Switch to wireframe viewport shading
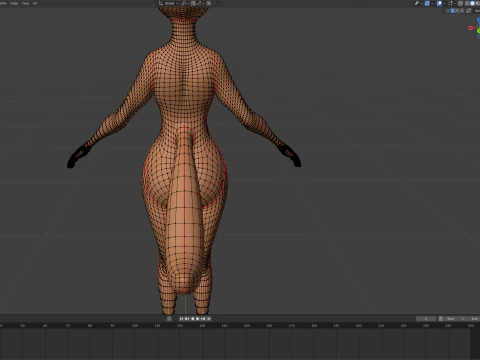The image size is (480, 360). [x=467, y=3]
